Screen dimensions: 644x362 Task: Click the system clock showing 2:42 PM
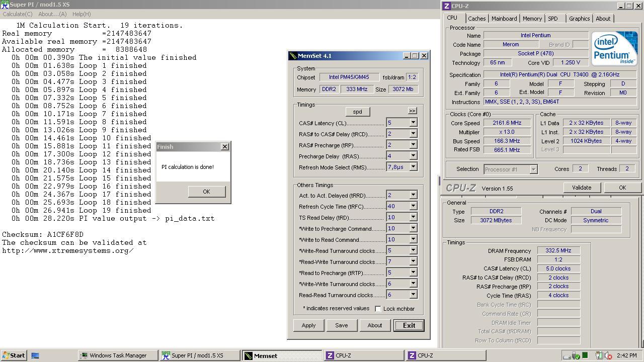coord(626,356)
